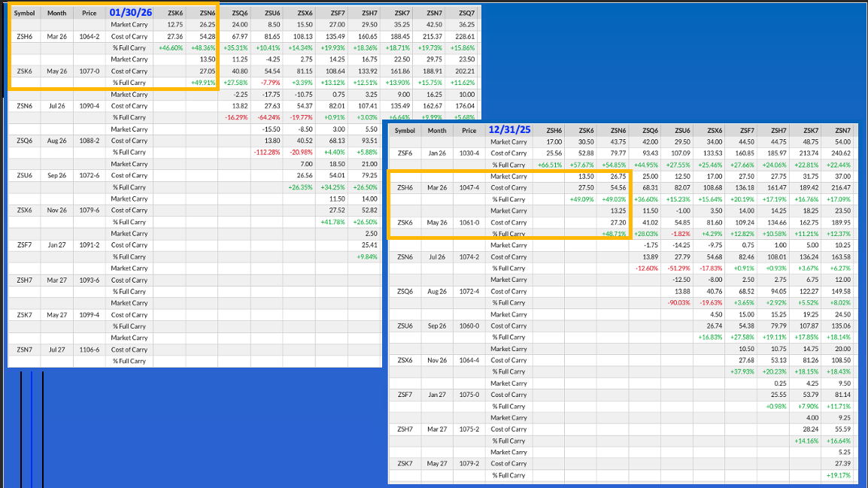Click the +49.91% full carry value
Image resolution: width=868 pixels, height=488 pixels.
[x=203, y=83]
